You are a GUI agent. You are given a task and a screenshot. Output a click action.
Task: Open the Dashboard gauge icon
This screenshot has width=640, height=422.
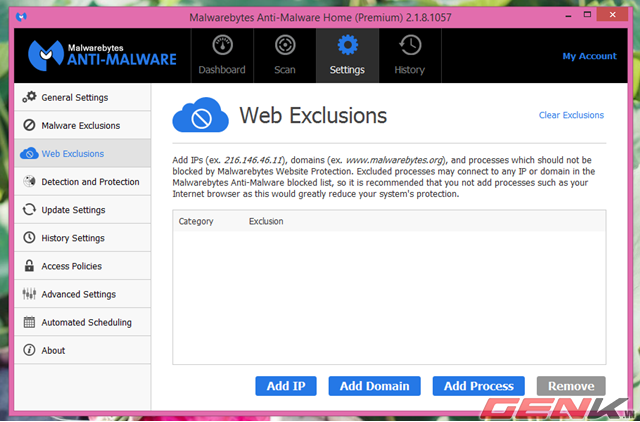point(222,45)
